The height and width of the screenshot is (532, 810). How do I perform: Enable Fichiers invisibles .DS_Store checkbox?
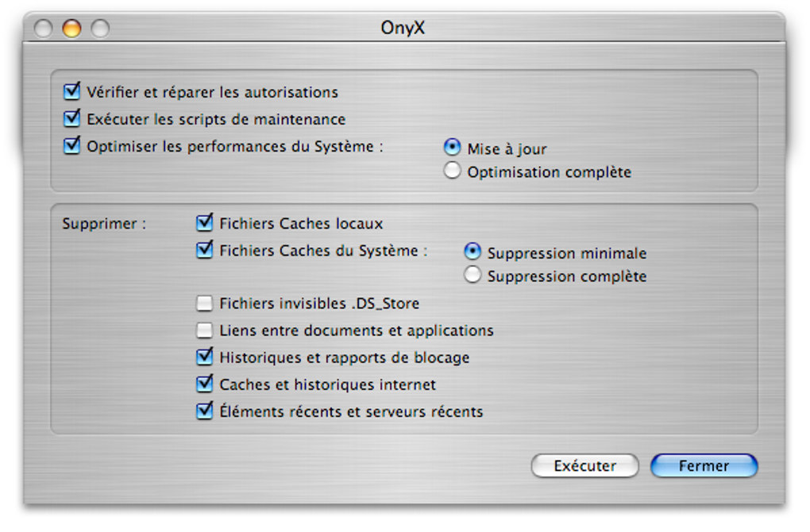[x=205, y=303]
